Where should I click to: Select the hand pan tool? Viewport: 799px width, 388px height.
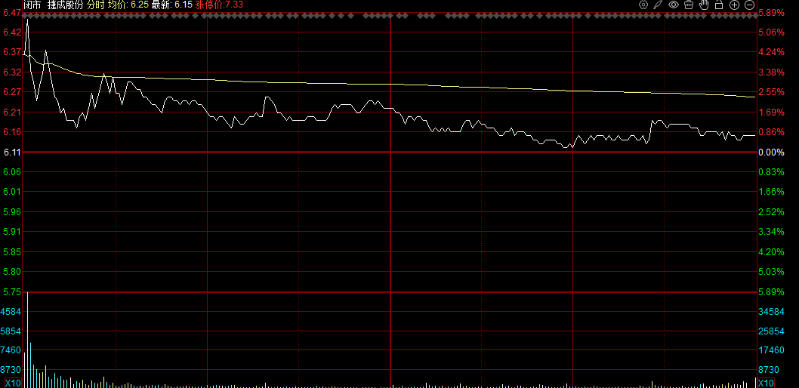tap(704, 5)
